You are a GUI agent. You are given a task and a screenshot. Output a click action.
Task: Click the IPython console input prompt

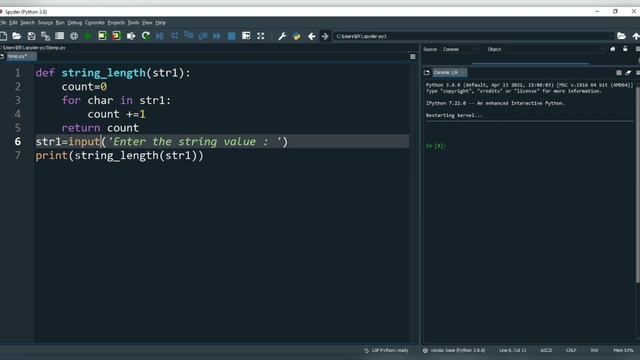[x=436, y=146]
